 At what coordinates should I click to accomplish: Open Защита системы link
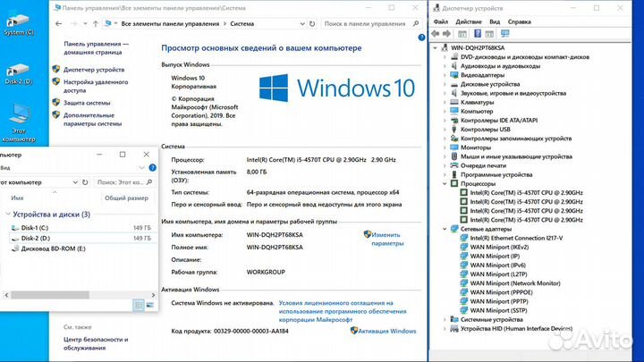click(87, 103)
